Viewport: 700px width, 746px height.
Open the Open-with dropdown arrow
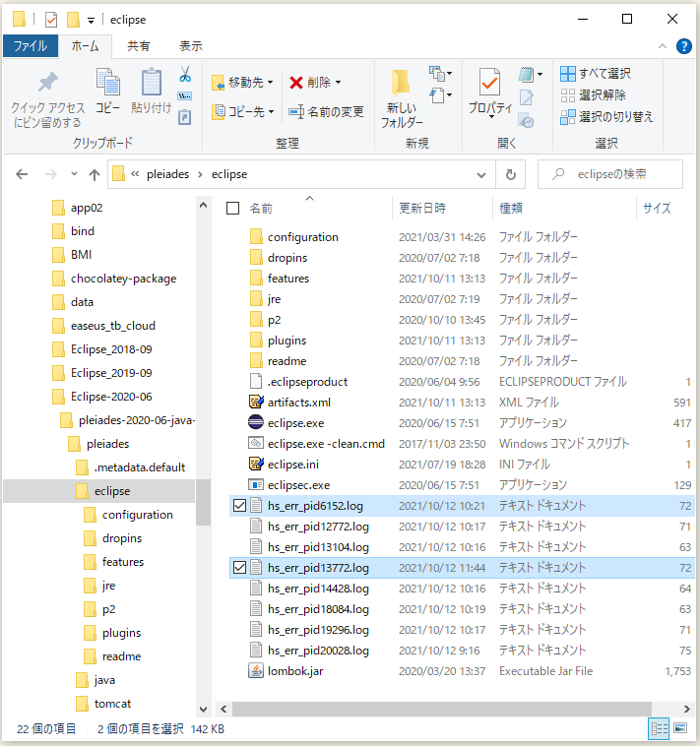tap(541, 74)
